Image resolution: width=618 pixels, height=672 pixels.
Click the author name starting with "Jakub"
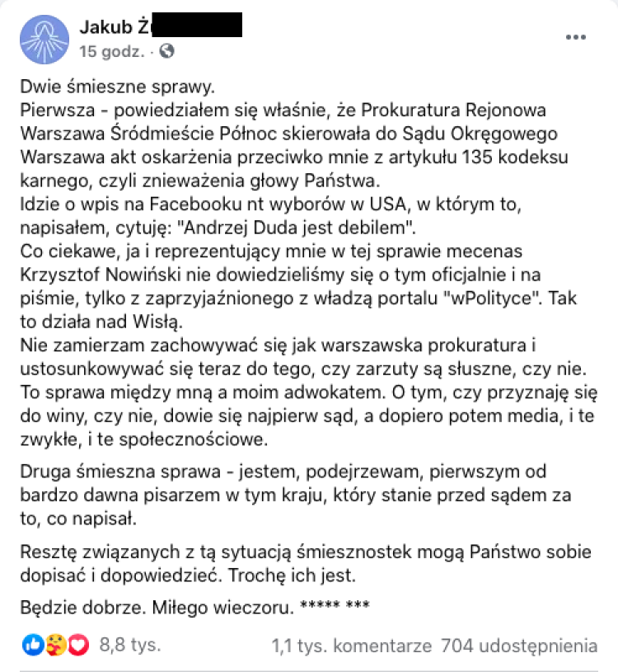click(x=115, y=27)
